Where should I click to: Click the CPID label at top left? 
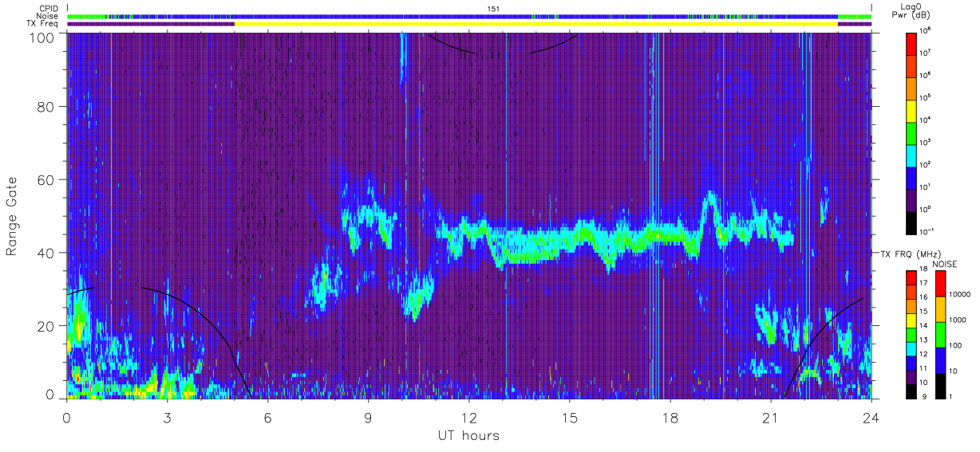click(x=47, y=8)
